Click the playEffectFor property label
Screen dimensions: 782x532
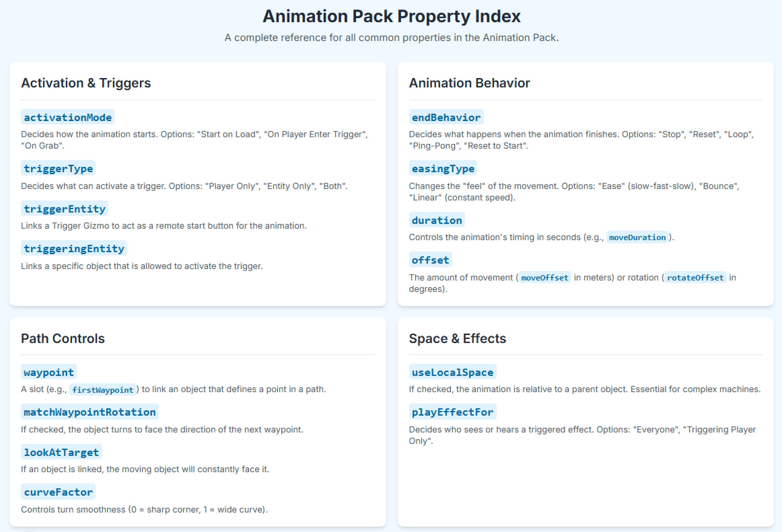coord(453,412)
